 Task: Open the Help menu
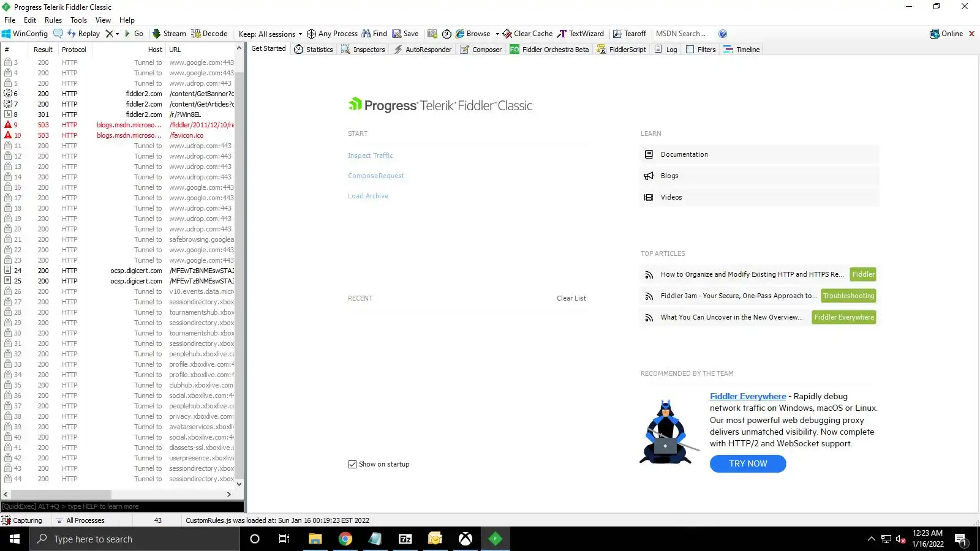127,20
